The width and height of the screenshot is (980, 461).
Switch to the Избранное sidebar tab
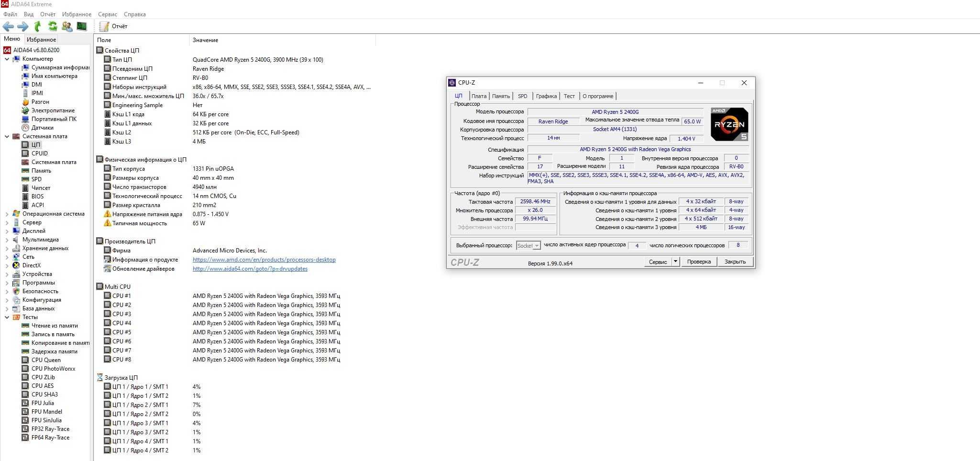click(x=41, y=40)
